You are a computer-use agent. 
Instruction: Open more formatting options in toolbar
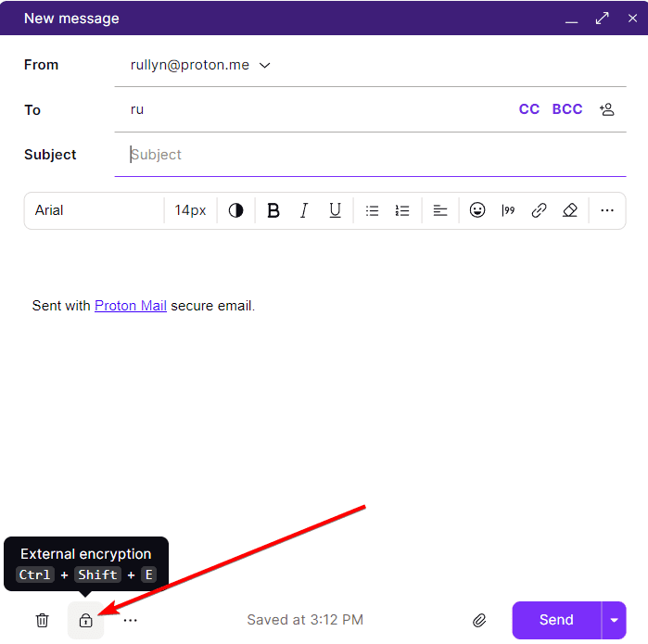(x=607, y=210)
